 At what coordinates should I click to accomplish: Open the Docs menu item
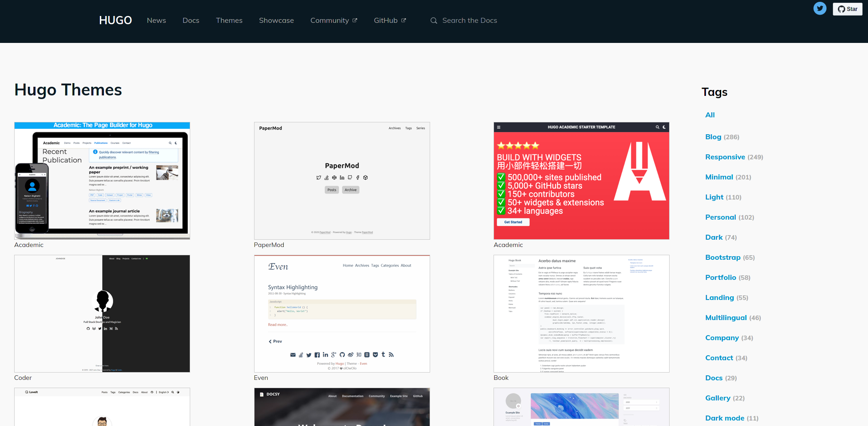click(x=191, y=21)
